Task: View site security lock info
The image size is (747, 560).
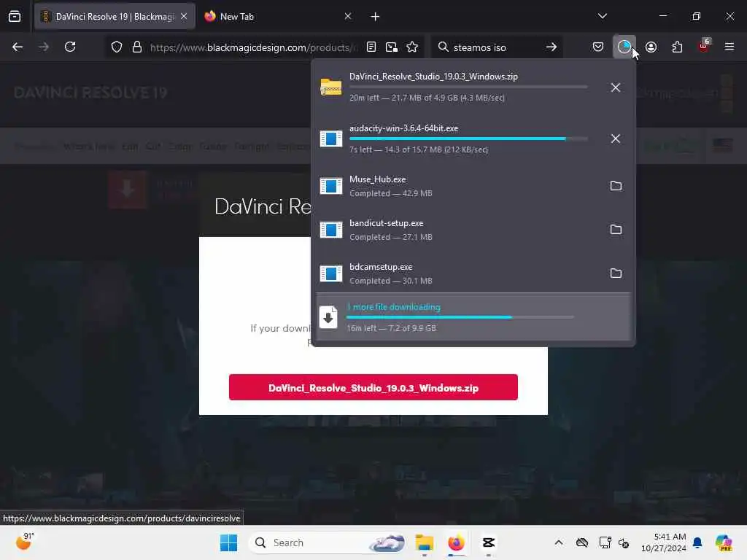Action: [137, 47]
